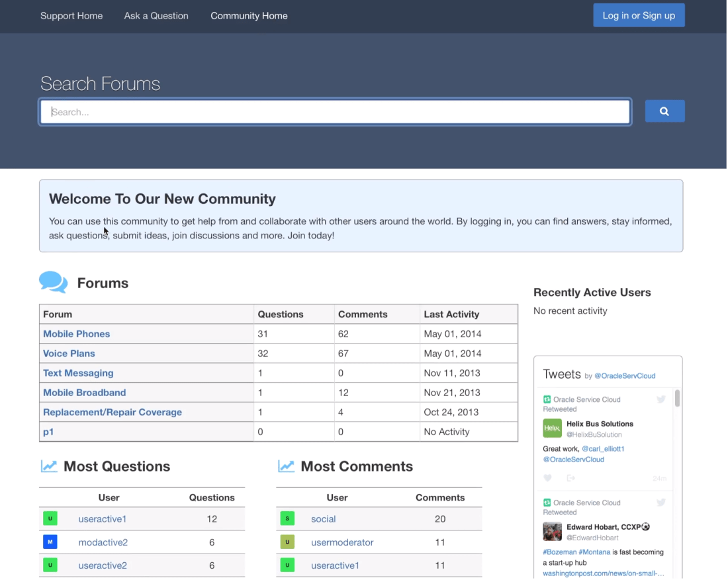Screen dimensions: 728x586
Task: Click Log in or Sign up
Action: coord(638,15)
